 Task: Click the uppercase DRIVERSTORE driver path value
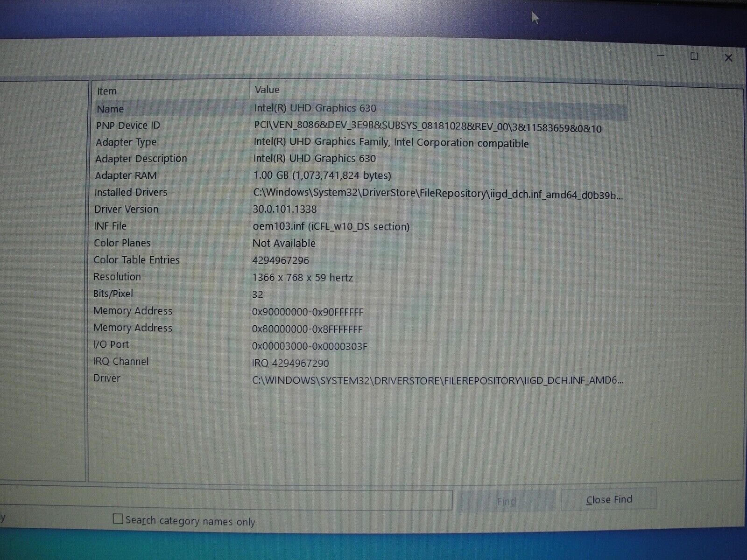coord(438,380)
